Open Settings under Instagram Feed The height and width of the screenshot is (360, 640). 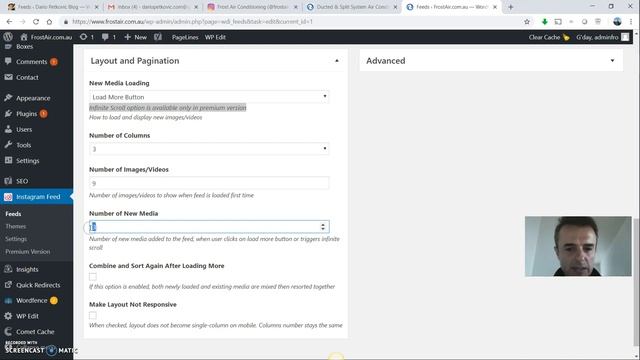[x=16, y=239]
